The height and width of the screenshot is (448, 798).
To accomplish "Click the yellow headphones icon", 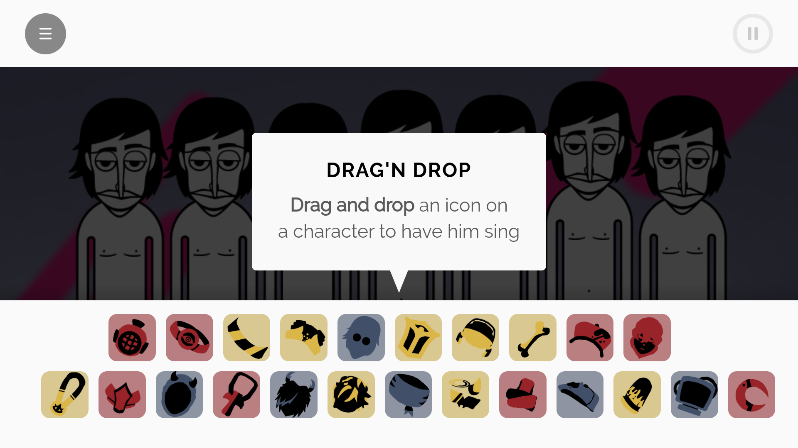I will (475, 338).
